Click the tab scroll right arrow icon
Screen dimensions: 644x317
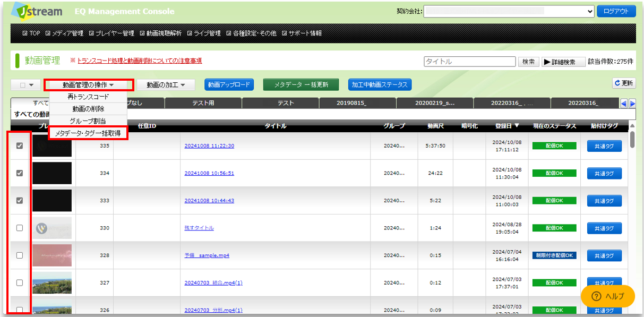632,103
